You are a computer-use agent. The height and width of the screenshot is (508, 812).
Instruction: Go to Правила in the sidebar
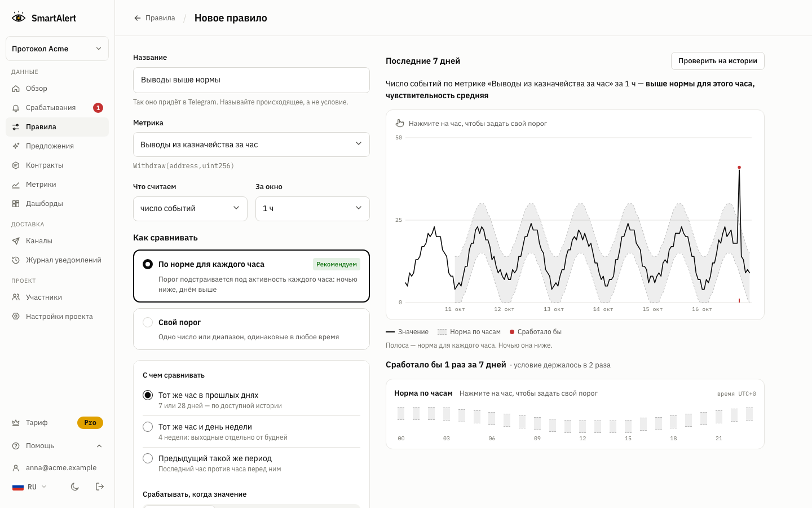click(57, 127)
